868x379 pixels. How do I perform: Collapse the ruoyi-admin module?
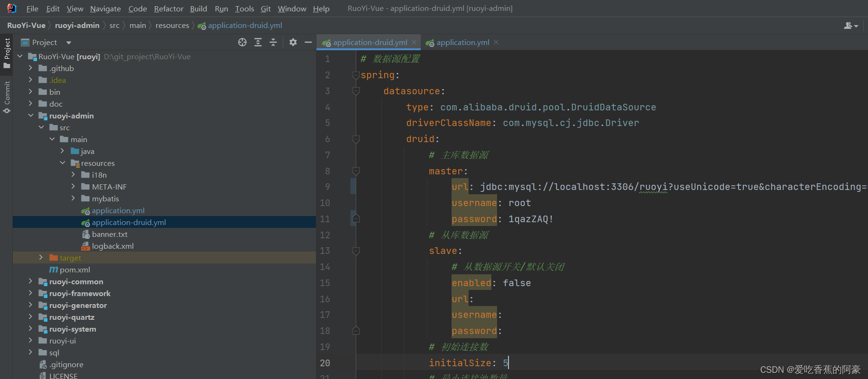click(31, 116)
